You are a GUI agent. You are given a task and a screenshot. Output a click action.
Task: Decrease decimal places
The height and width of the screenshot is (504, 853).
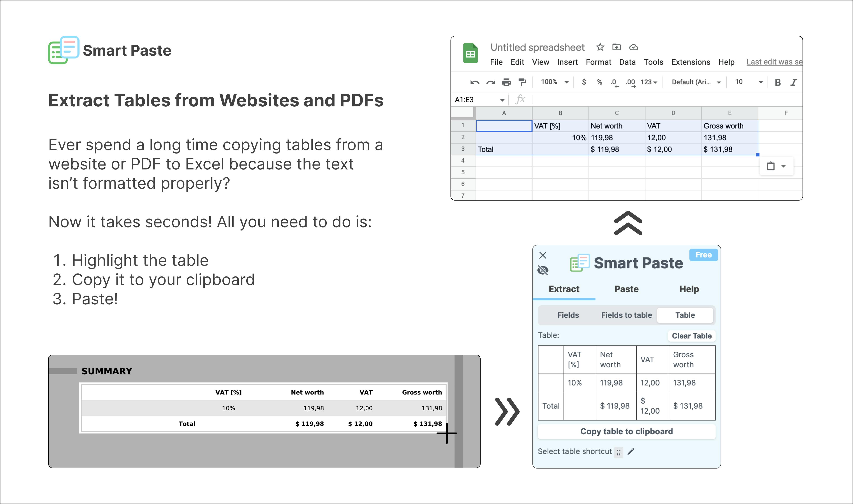click(615, 83)
